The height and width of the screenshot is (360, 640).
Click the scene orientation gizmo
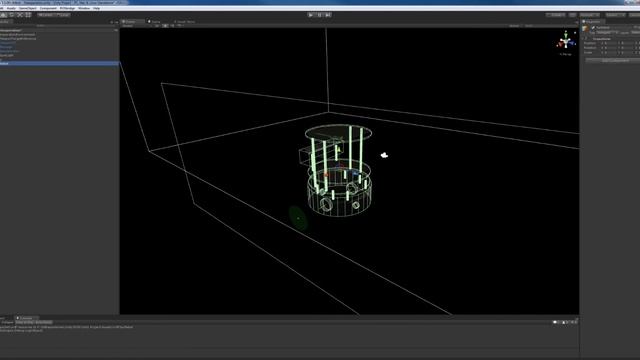coord(566,41)
